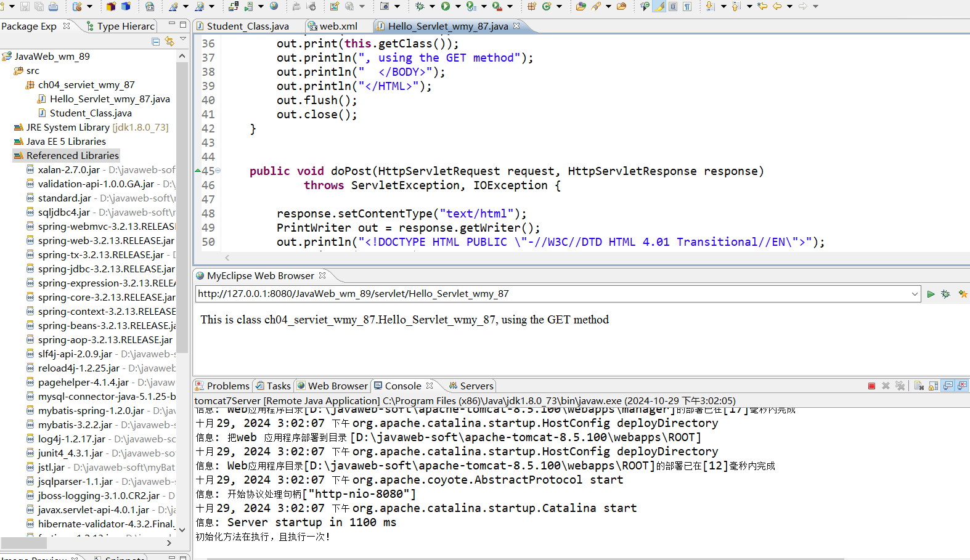This screenshot has width=970, height=560.
Task: Click Last Edit Location arrow icon
Action: coord(762,6)
